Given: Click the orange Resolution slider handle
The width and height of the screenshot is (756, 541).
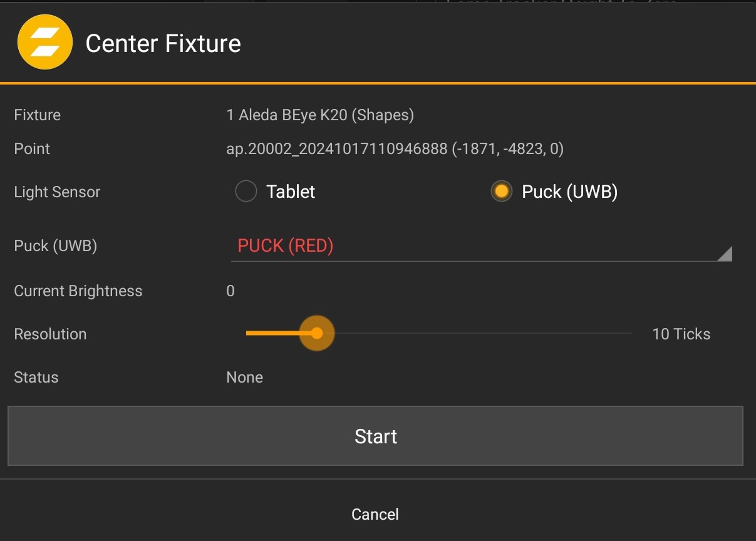Looking at the screenshot, I should point(317,333).
